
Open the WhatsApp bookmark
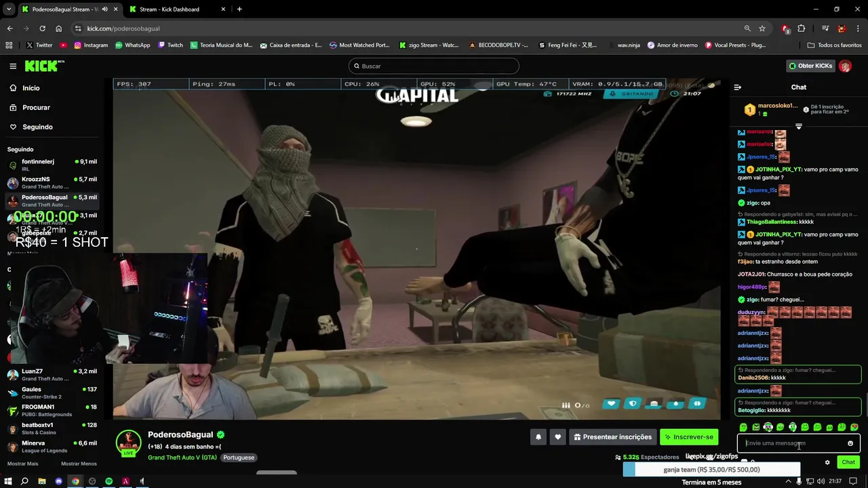coord(133,45)
